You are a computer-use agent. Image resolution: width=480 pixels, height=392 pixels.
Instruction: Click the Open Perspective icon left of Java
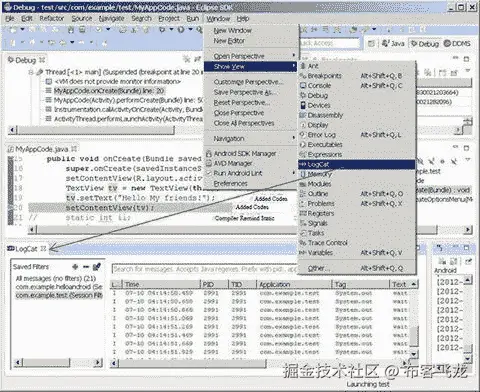tap(371, 44)
